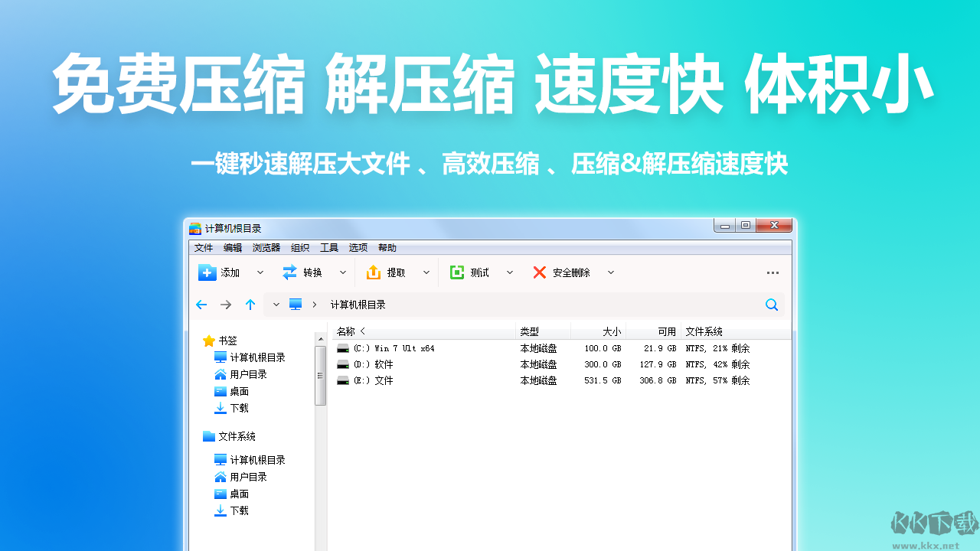Image resolution: width=980 pixels, height=551 pixels.
Task: Click the forward navigation arrow
Action: (x=226, y=305)
